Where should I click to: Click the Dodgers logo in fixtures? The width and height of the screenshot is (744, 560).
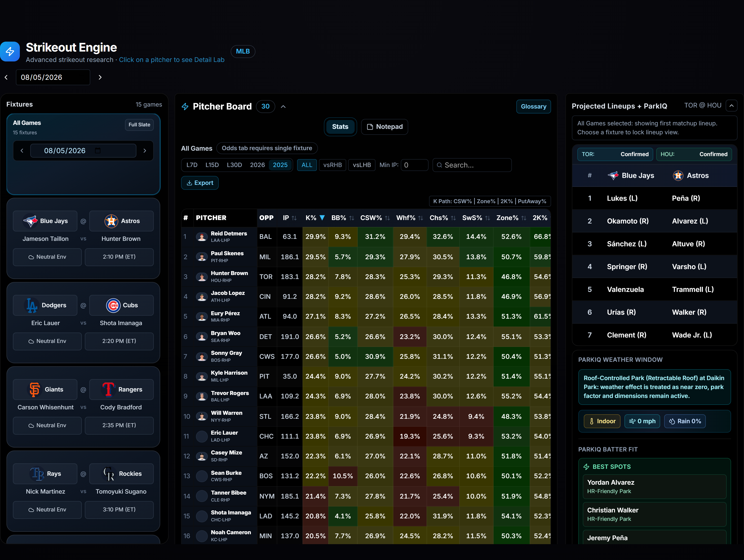click(32, 305)
